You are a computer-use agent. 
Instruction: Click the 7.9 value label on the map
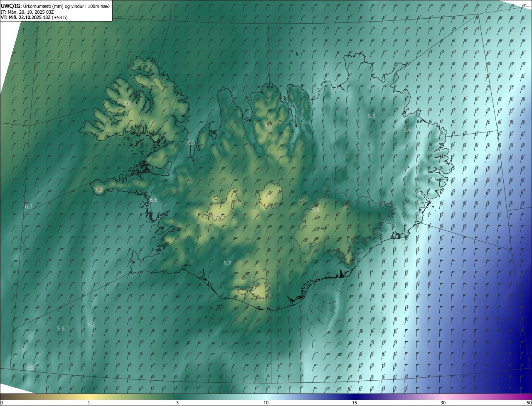click(30, 368)
